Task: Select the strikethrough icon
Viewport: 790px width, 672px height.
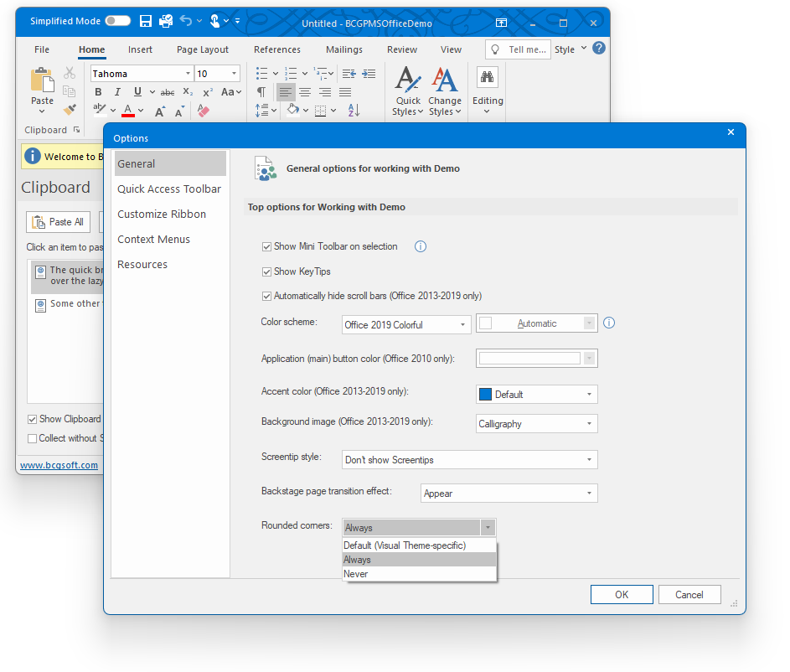Action: [x=167, y=91]
